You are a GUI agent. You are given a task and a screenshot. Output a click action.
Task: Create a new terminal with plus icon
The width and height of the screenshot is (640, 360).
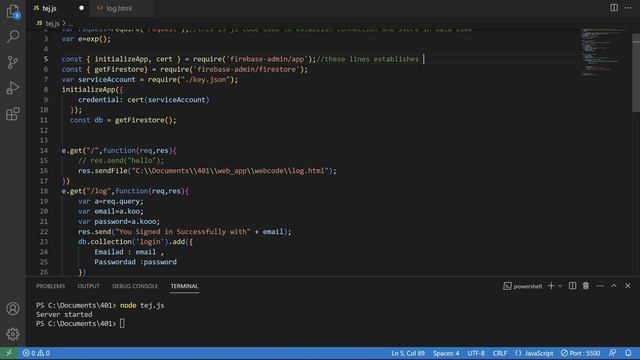(551, 286)
